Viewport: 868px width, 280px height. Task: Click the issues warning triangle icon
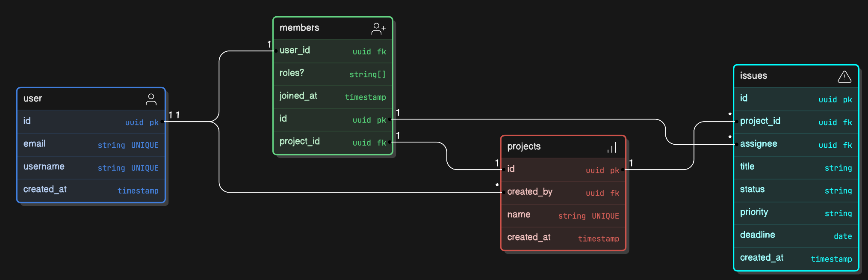coord(844,77)
